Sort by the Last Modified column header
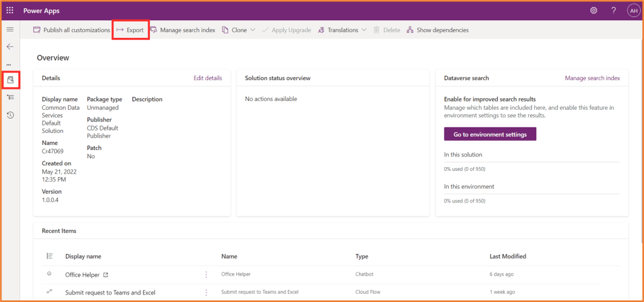 (507, 257)
